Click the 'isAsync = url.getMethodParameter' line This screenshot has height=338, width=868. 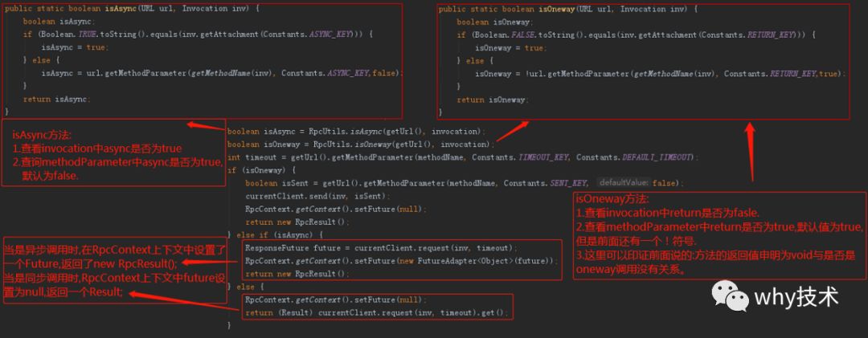click(x=222, y=73)
